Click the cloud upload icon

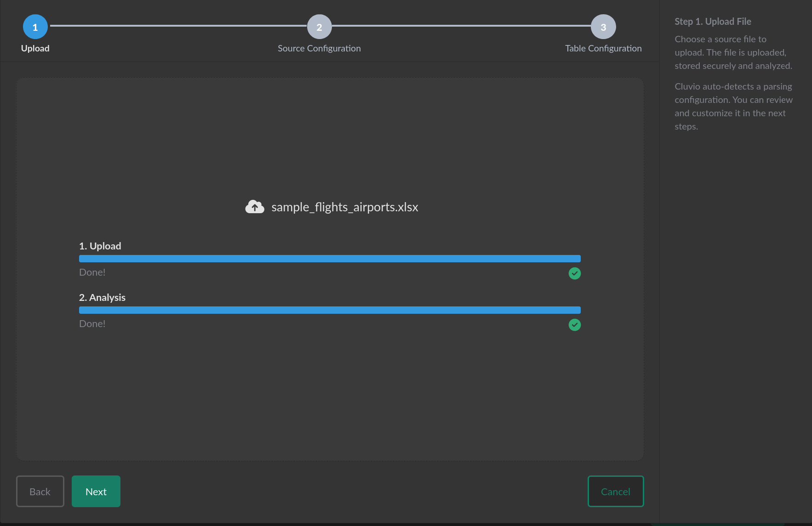pyautogui.click(x=255, y=207)
